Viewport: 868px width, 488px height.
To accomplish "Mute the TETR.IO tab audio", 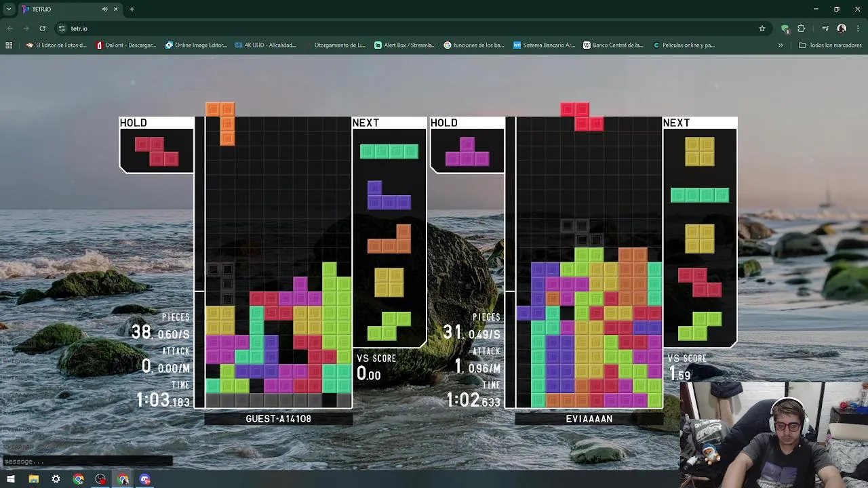I will pos(104,9).
